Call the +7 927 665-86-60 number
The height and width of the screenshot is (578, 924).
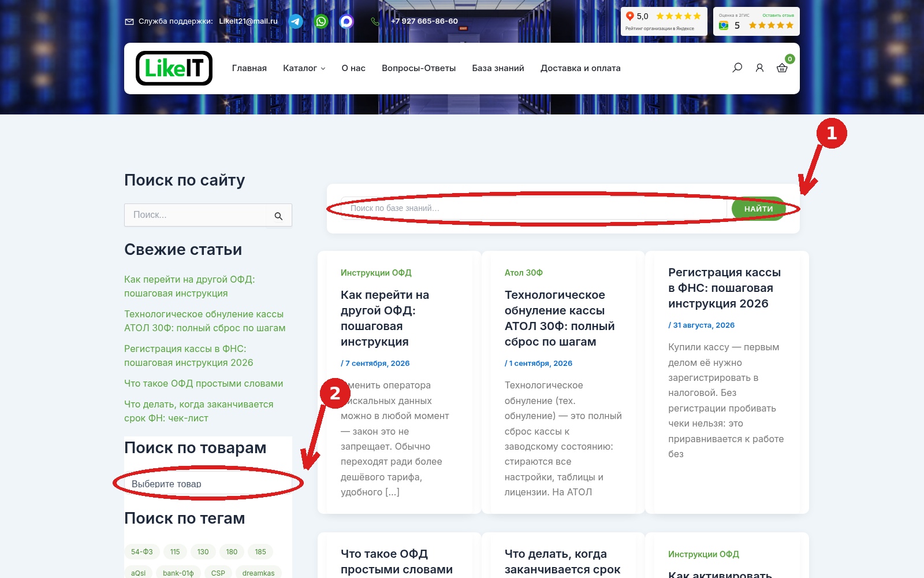click(424, 21)
